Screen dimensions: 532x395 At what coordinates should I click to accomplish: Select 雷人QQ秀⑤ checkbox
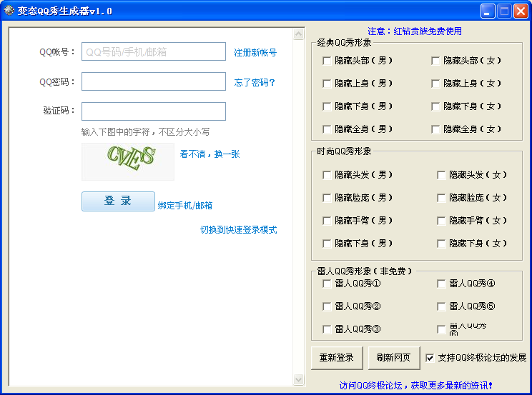441,307
